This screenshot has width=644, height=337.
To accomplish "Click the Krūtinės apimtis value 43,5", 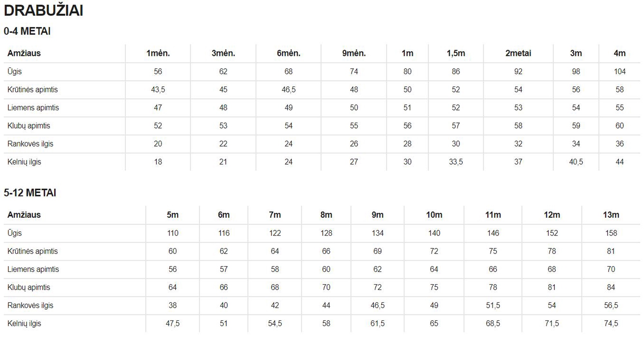I will pyautogui.click(x=158, y=90).
